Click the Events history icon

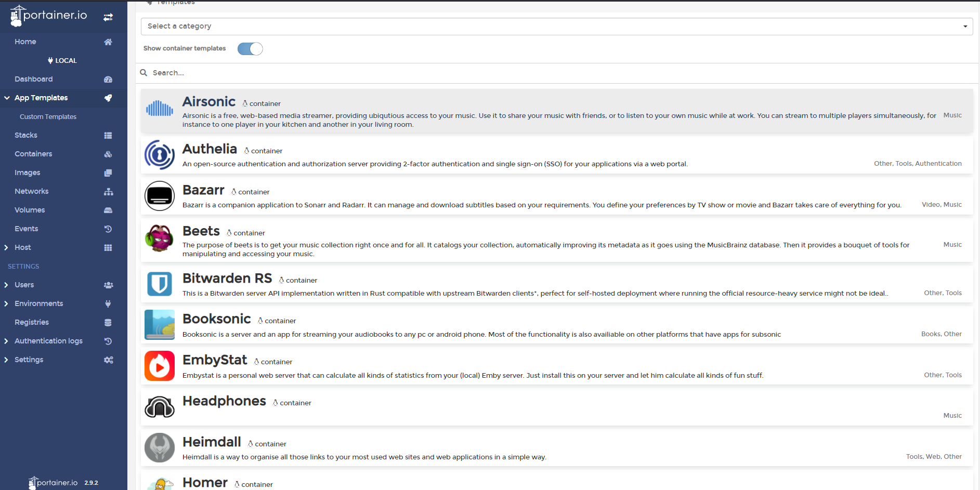point(108,229)
